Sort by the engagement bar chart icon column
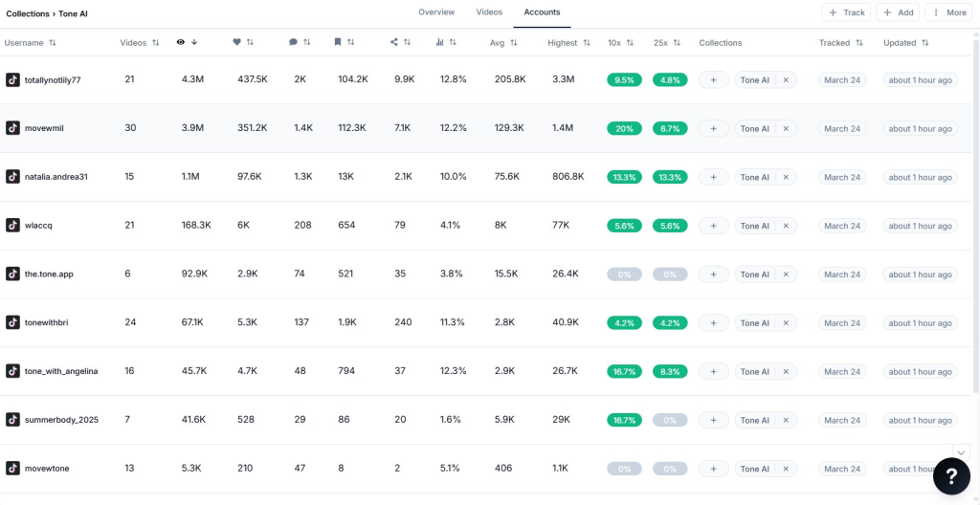980x505 pixels. point(446,42)
